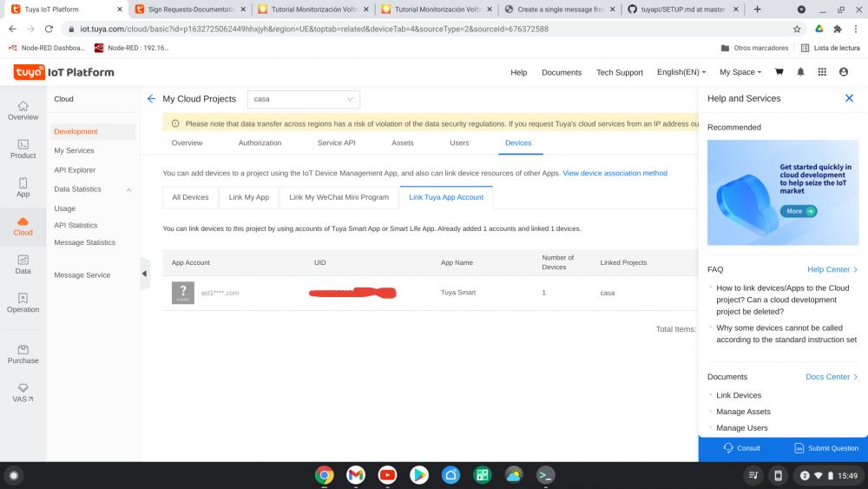Switch to the Overview project tab
868x489 pixels.
pos(187,143)
